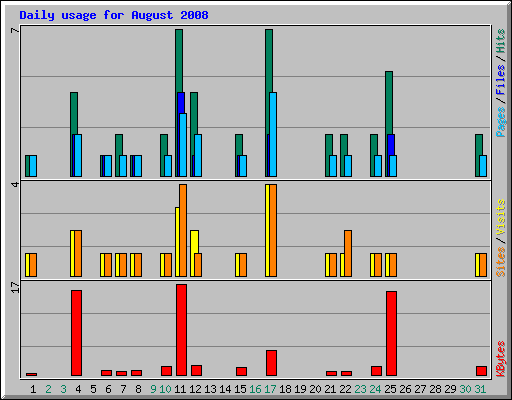Select day 17 on the axis
This screenshot has width=512, height=400.
coord(270,389)
